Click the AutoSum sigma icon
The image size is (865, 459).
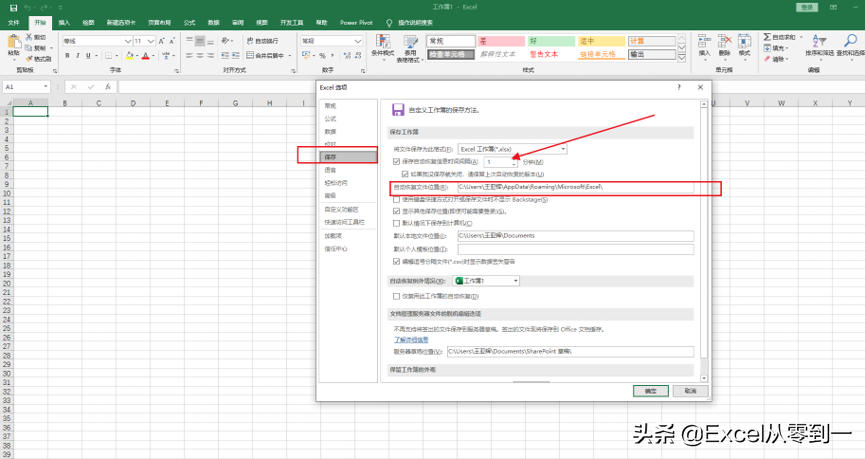coord(767,37)
